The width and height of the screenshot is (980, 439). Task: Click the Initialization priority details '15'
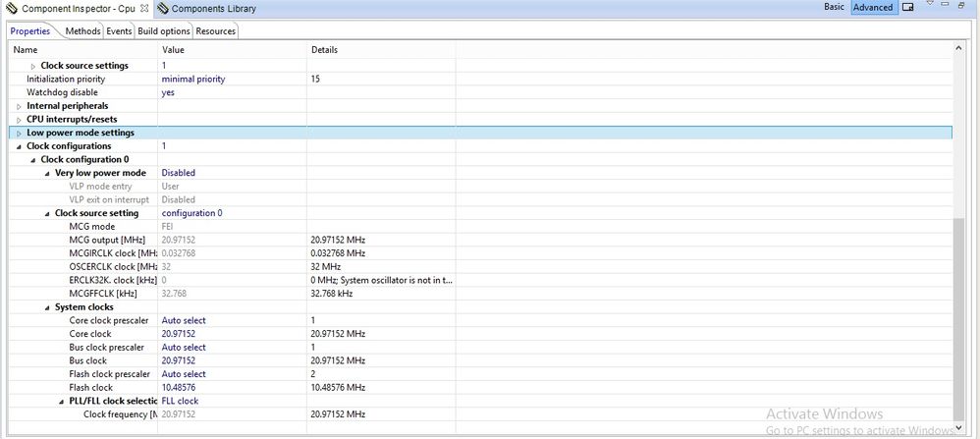(x=315, y=80)
